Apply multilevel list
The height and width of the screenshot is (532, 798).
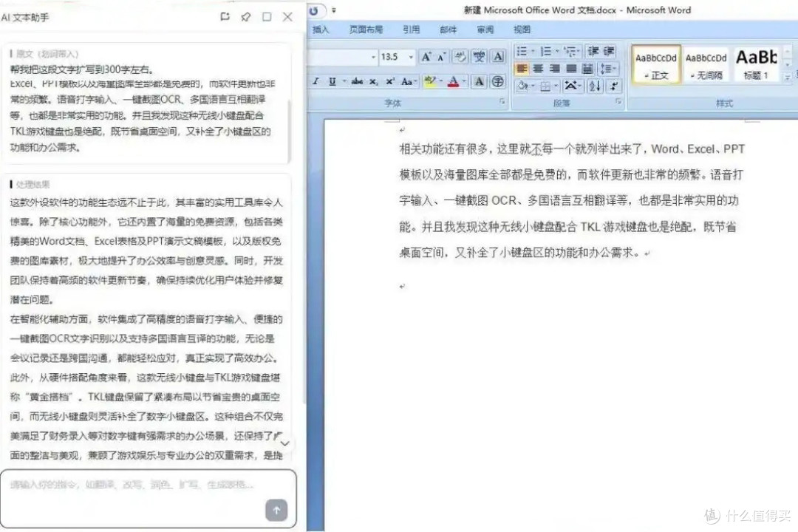(570, 51)
